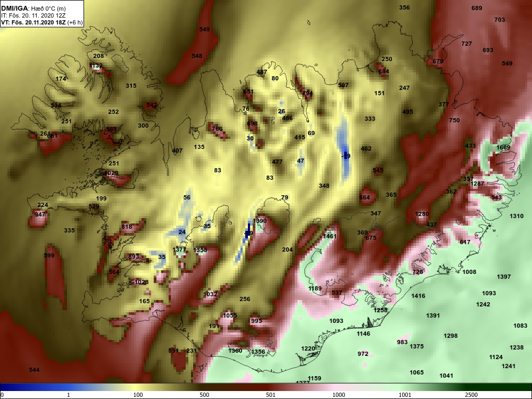Click the map value '1083'
Screen dimensions: 532x399
point(520,326)
